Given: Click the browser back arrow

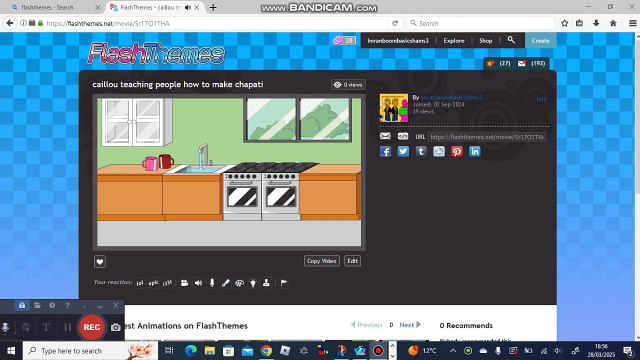Looking at the screenshot, I should (x=10, y=23).
